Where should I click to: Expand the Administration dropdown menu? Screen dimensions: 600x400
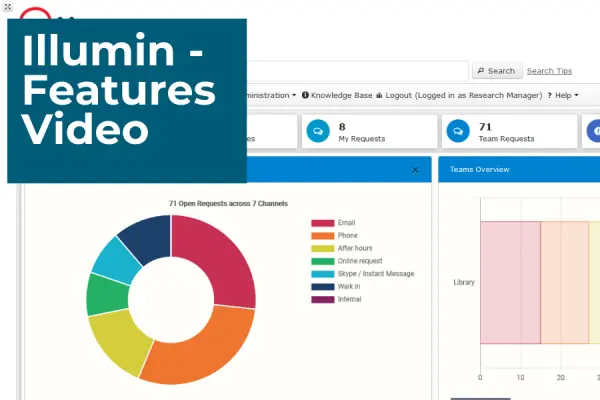pyautogui.click(x=271, y=95)
